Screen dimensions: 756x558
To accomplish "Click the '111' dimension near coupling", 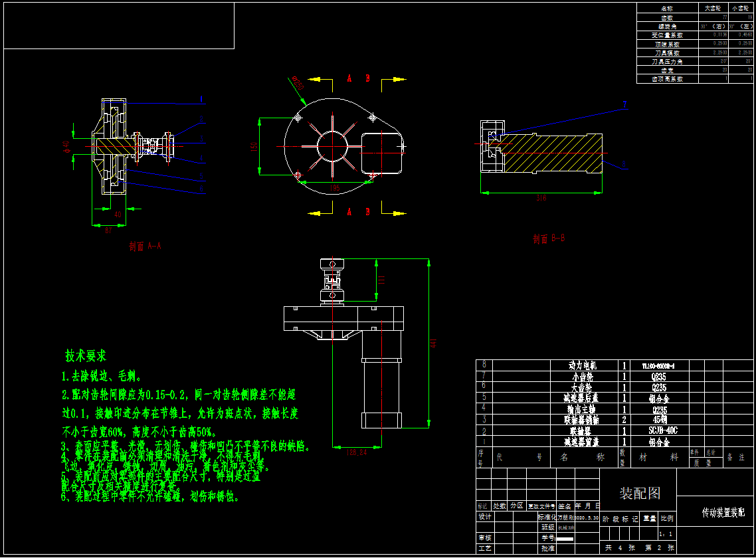I will click(x=381, y=280).
